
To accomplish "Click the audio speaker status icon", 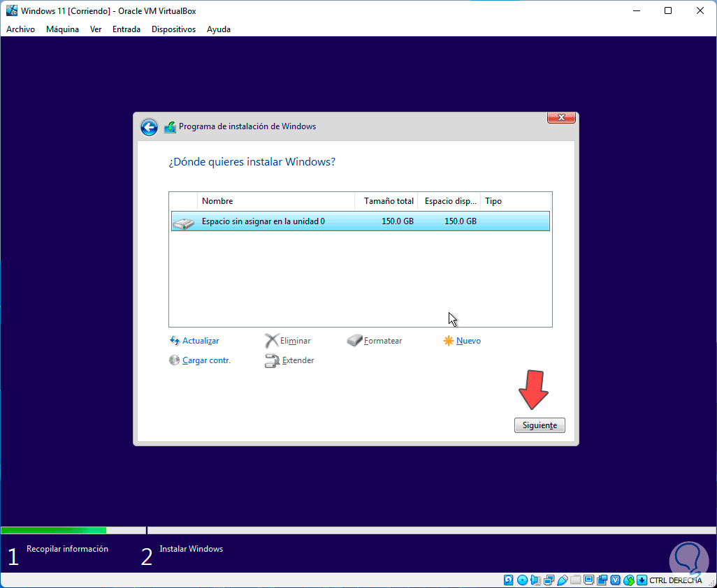I will 535,580.
